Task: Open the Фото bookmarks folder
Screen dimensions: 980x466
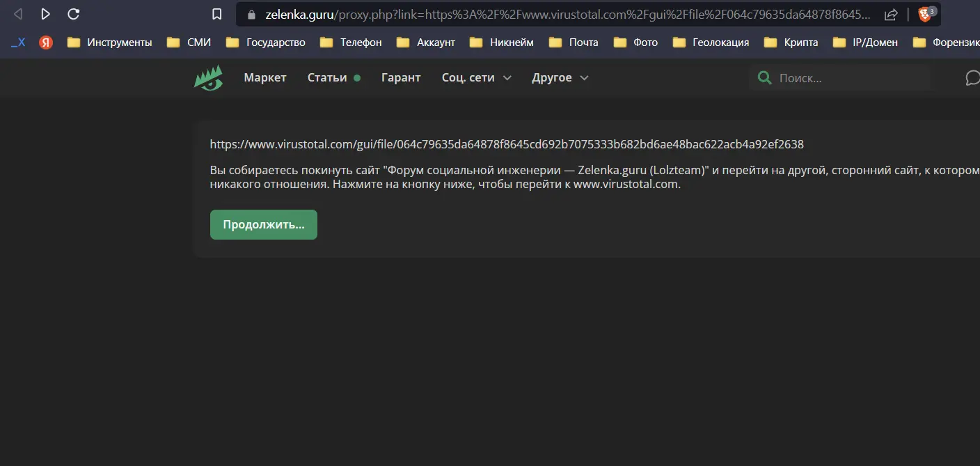Action: (636, 42)
